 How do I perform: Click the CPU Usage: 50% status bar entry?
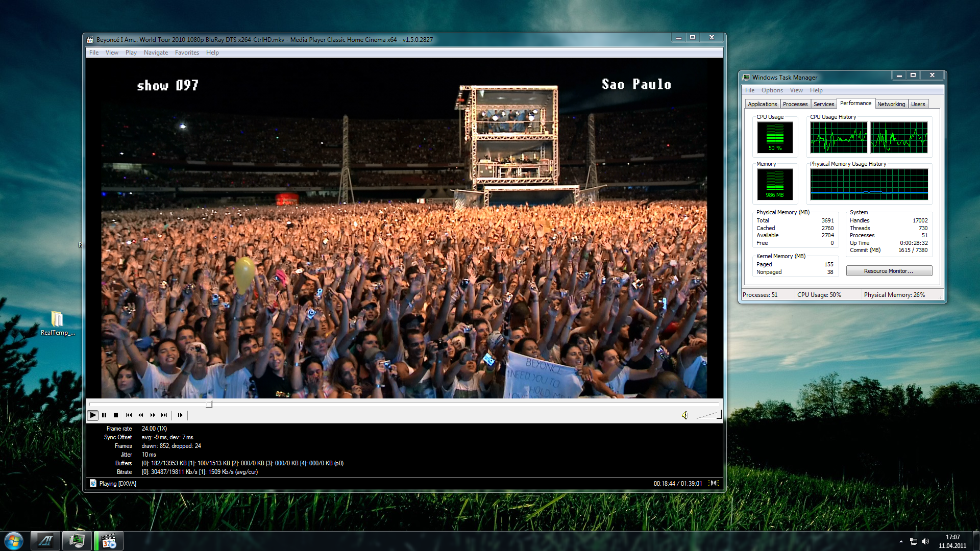point(819,295)
